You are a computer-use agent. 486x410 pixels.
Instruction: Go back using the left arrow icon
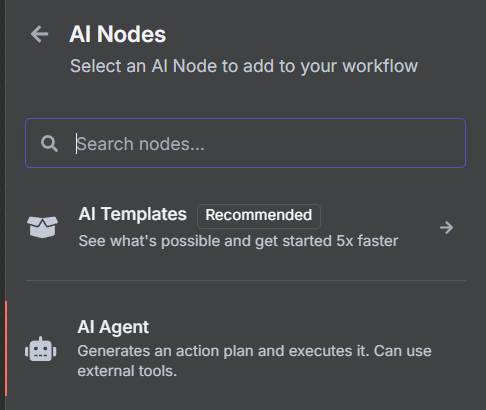click(39, 34)
